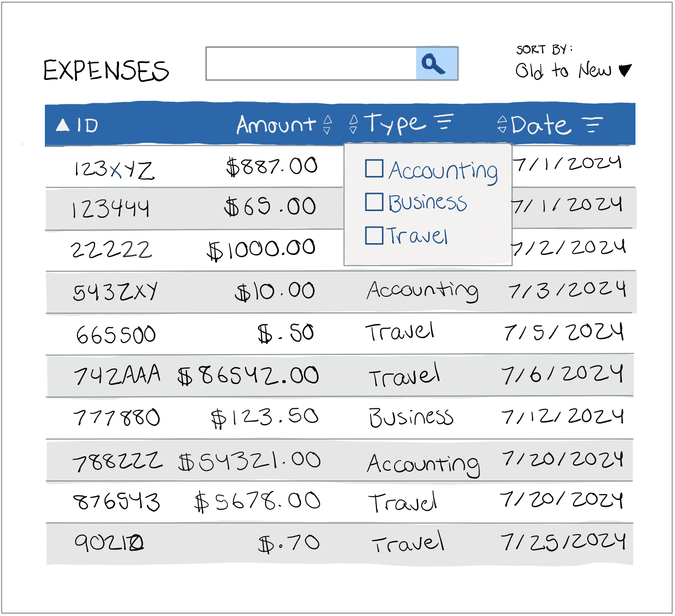Click the Date column header label
Image resolution: width=675 pixels, height=616 pixels.
pyautogui.click(x=541, y=125)
